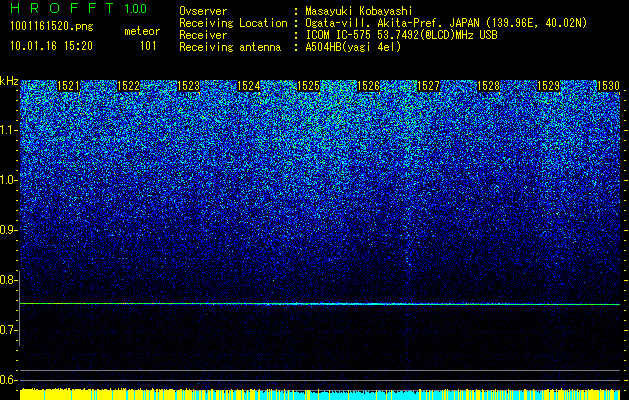
Task: Click antenna value A504HB(yagi 4el)
Action: (353, 47)
